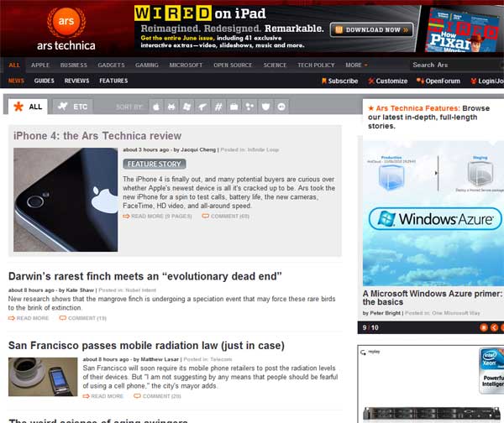Switch to the ETC tab

point(72,107)
